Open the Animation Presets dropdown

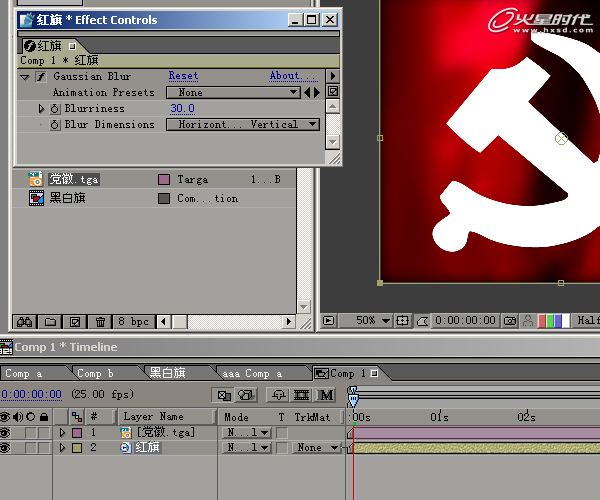pyautogui.click(x=233, y=92)
